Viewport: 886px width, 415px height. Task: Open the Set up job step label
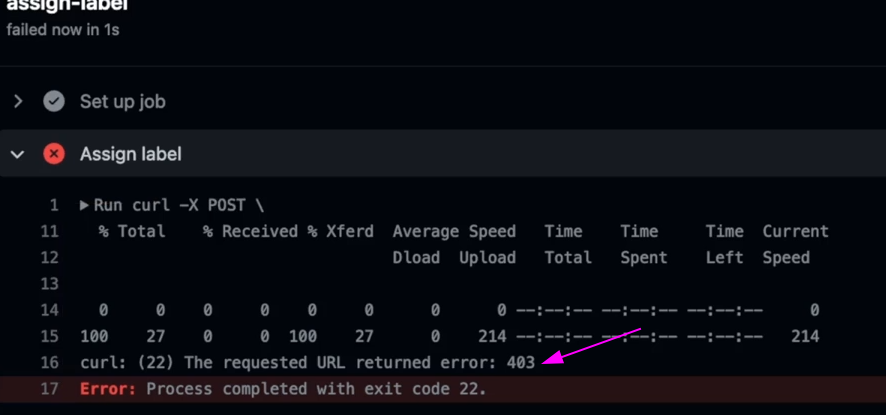(x=122, y=101)
